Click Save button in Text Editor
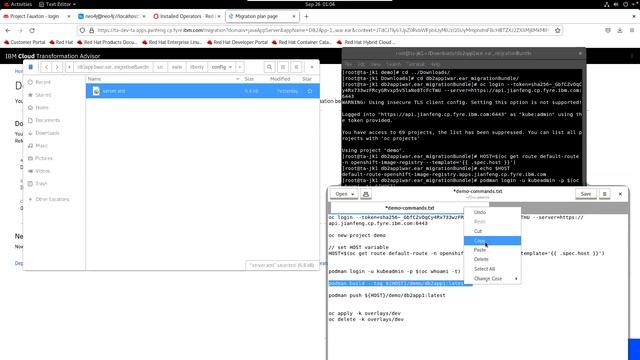640x360 pixels. [x=586, y=194]
